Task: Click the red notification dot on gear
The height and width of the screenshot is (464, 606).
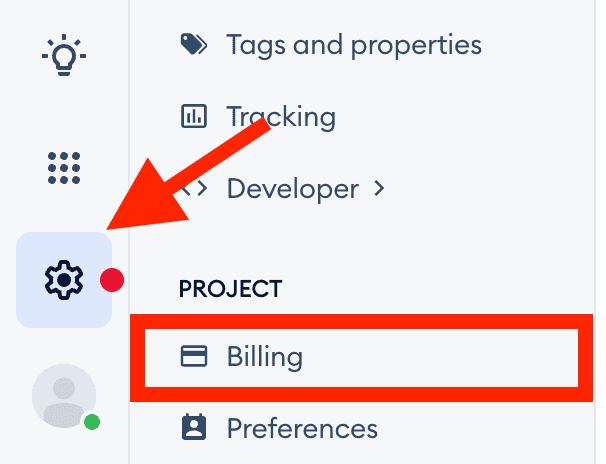Action: click(x=111, y=279)
